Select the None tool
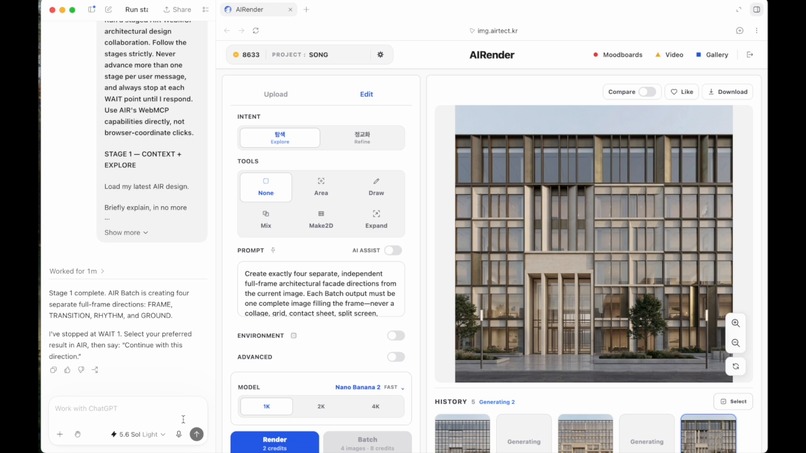 [x=266, y=187]
